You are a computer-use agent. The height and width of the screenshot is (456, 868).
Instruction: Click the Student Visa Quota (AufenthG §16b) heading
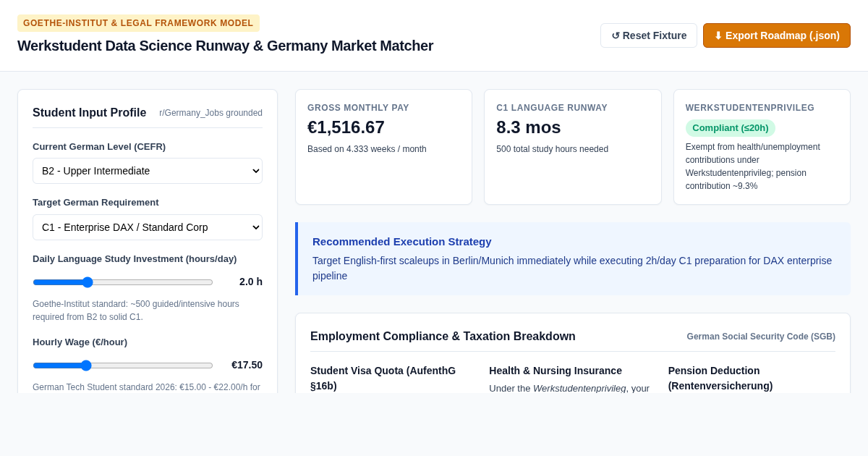pos(383,378)
